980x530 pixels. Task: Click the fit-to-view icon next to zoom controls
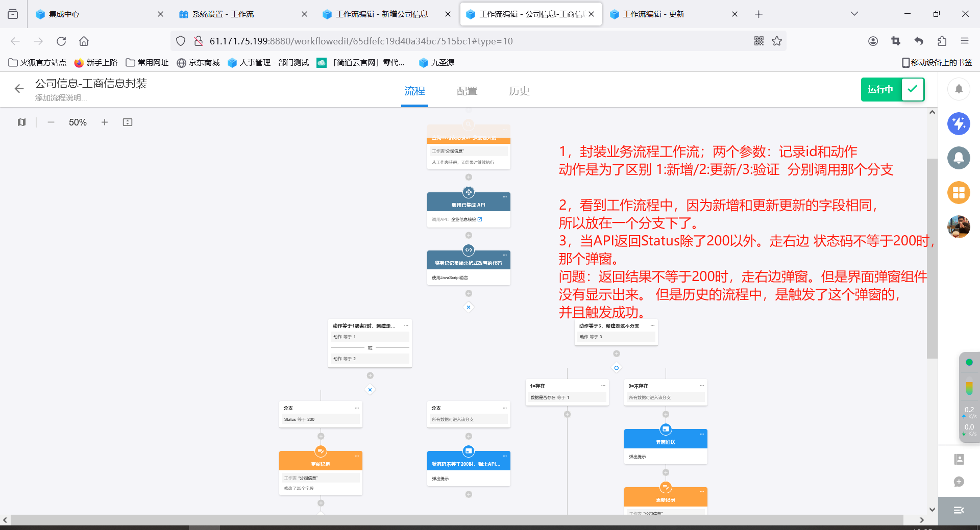point(127,122)
